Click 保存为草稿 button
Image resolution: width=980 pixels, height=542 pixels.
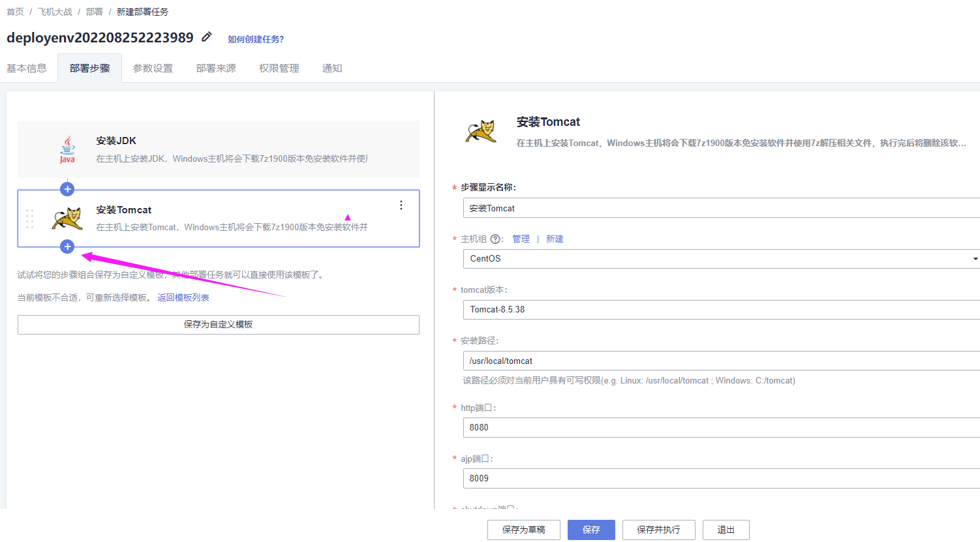[524, 530]
